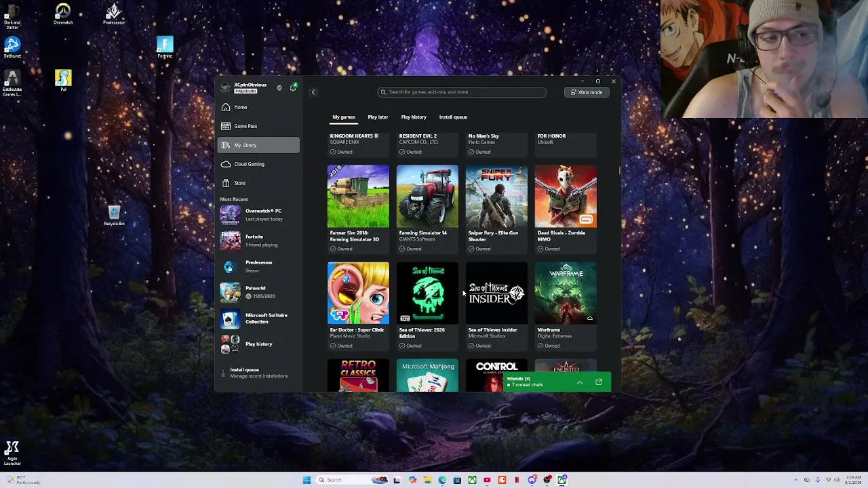Open Play history in the sidebar list
Image resolution: width=868 pixels, height=488 pixels.
point(258,344)
